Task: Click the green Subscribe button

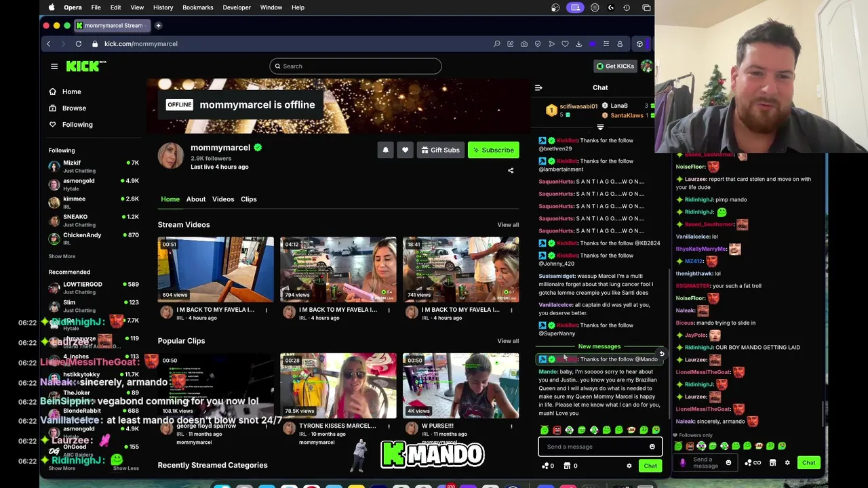Action: pyautogui.click(x=494, y=150)
